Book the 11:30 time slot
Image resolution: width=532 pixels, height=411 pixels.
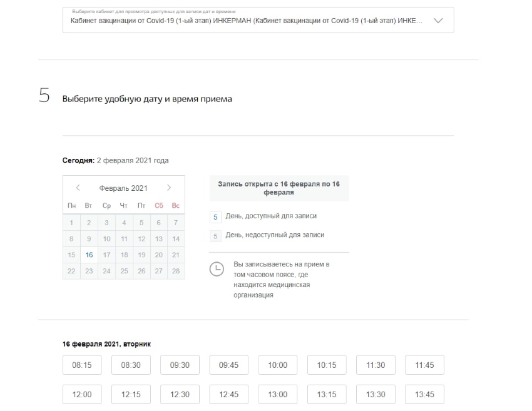click(376, 365)
